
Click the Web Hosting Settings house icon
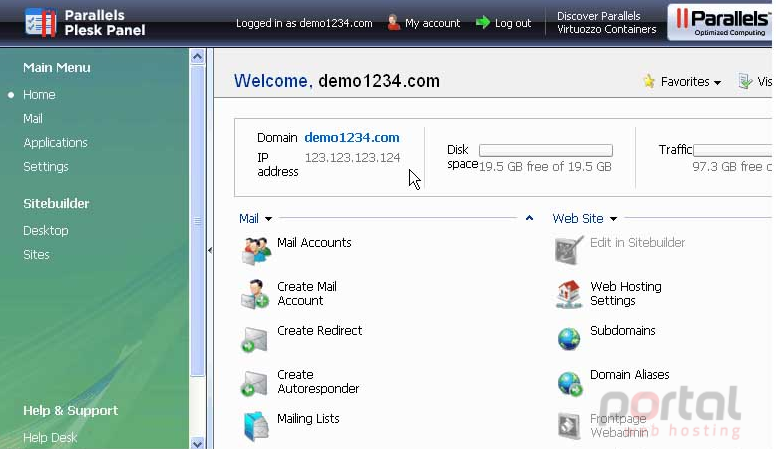pyautogui.click(x=569, y=294)
